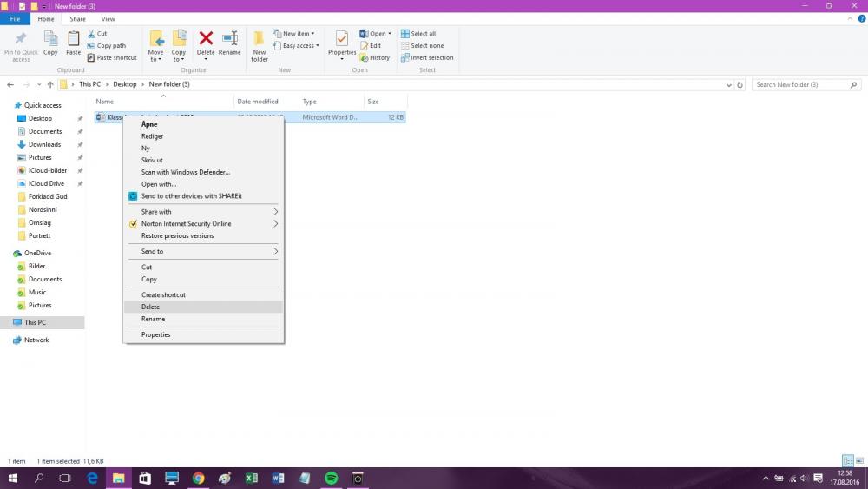Click the Search New folder (3) field
The width and height of the screenshot is (868, 489).
[806, 85]
